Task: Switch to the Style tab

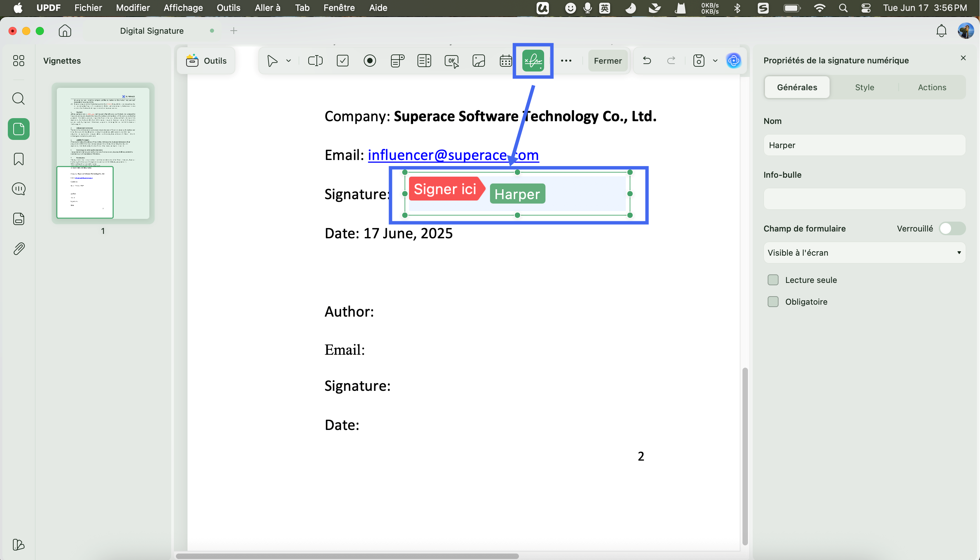Action: pos(864,87)
